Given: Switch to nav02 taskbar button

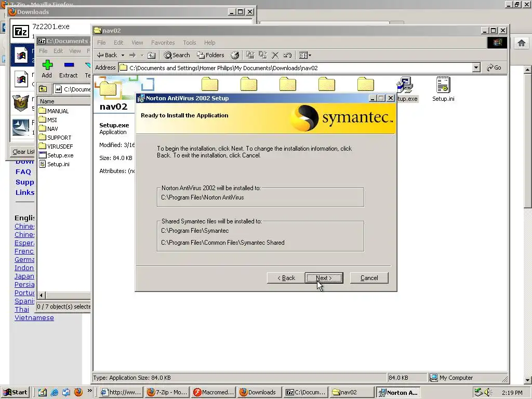Looking at the screenshot, I should 352,393.
